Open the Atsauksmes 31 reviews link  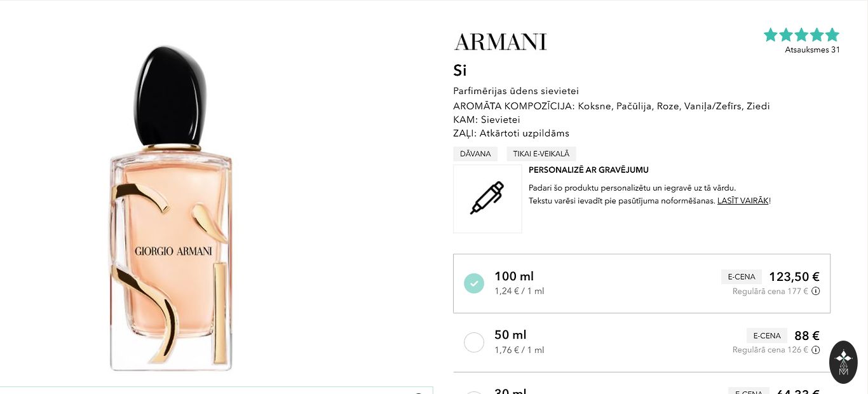[x=812, y=50]
